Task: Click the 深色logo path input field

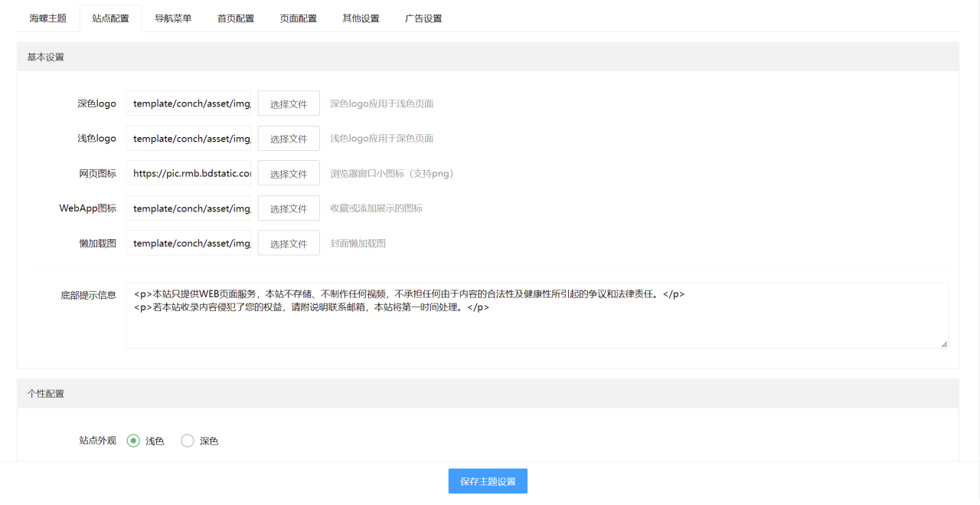Action: click(188, 103)
